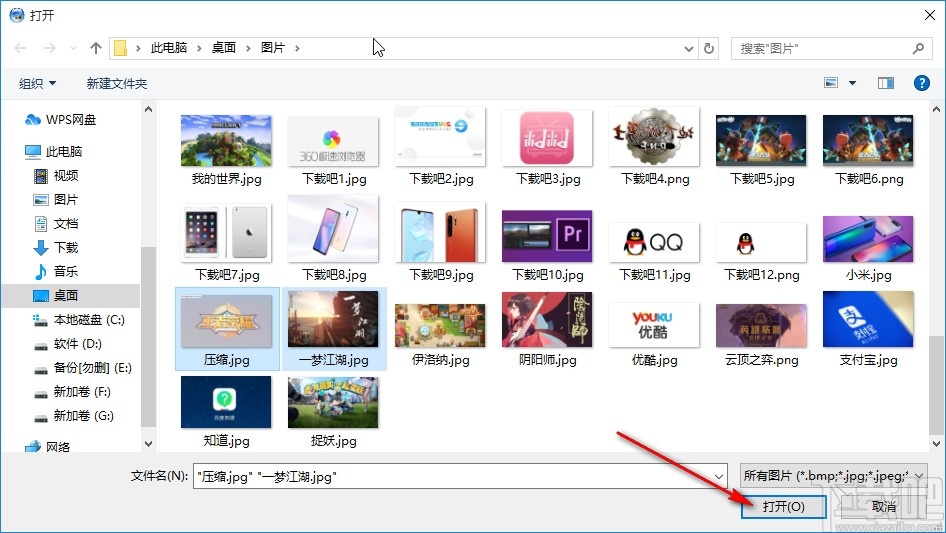Click the 打开(O) button

784,507
